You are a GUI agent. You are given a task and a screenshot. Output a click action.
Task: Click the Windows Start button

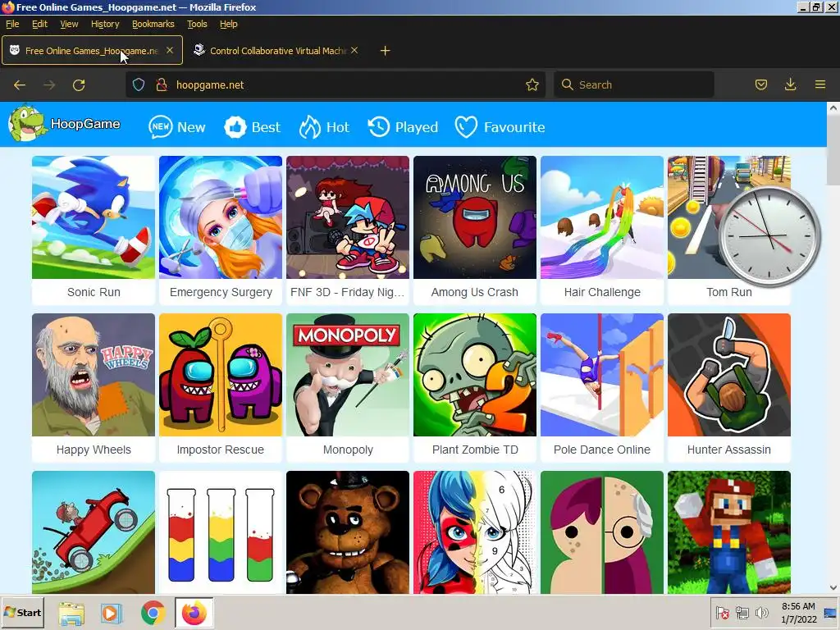tap(22, 613)
